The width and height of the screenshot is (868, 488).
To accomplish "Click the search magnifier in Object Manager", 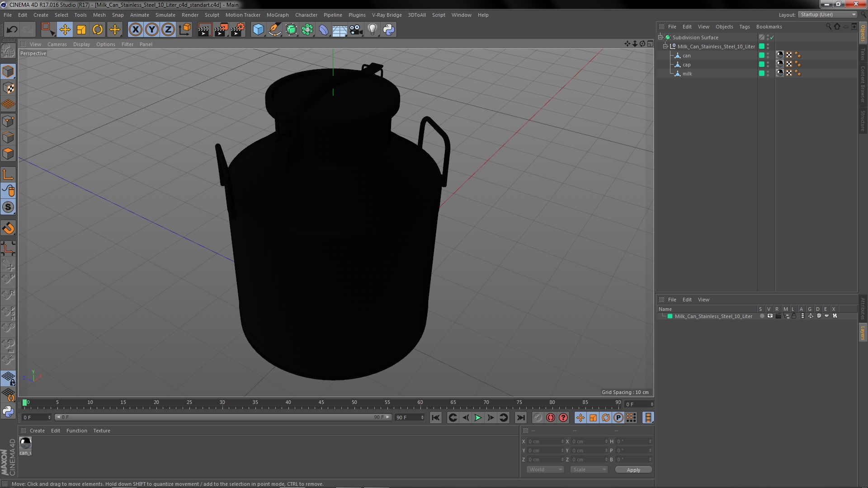I will pyautogui.click(x=828, y=27).
